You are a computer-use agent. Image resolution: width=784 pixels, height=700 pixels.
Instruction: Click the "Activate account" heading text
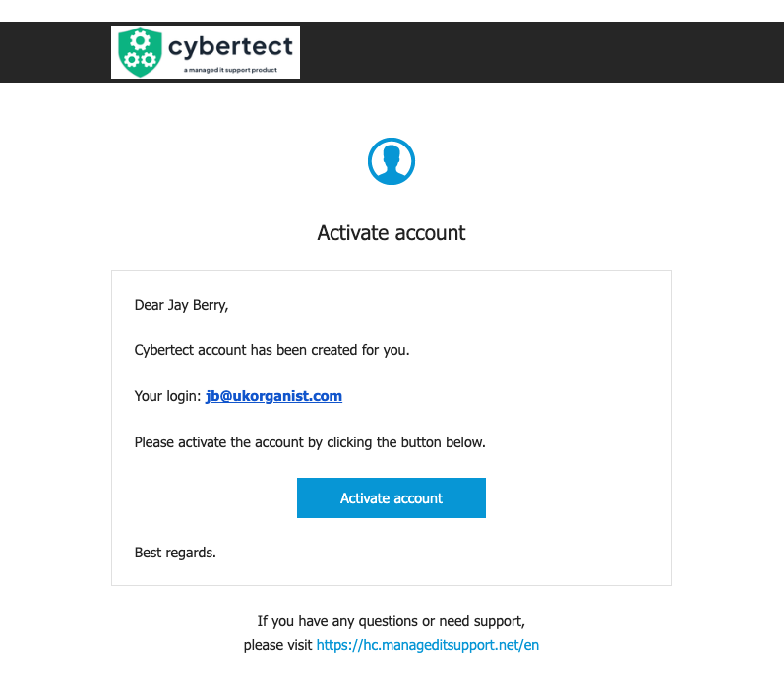point(392,233)
